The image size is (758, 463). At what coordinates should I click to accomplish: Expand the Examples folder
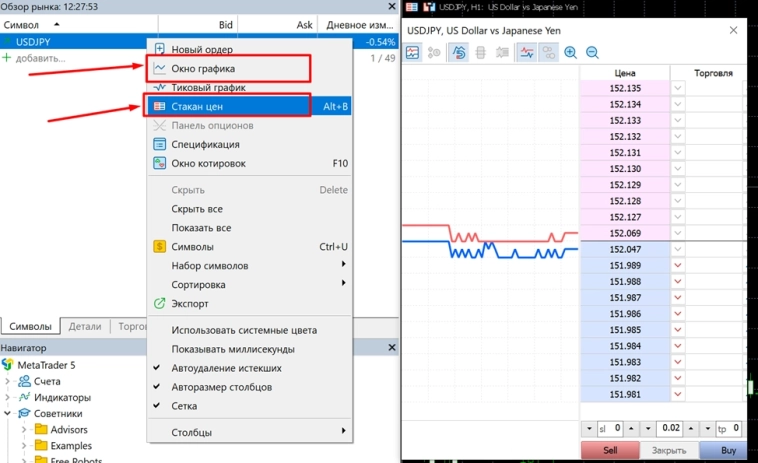[x=24, y=445]
